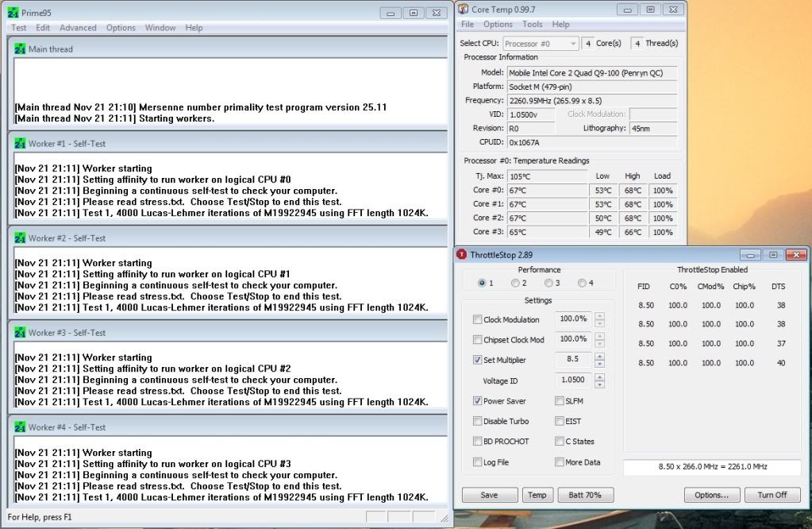This screenshot has height=529, width=812.
Task: Click the CPUID 0x1067A field
Action: click(x=592, y=142)
